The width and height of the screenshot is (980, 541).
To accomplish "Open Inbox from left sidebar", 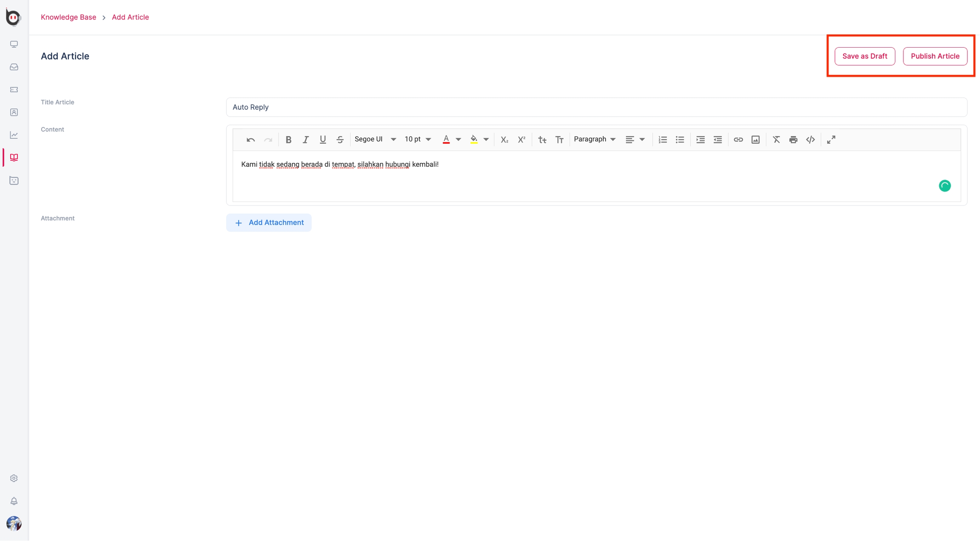I will click(x=14, y=67).
